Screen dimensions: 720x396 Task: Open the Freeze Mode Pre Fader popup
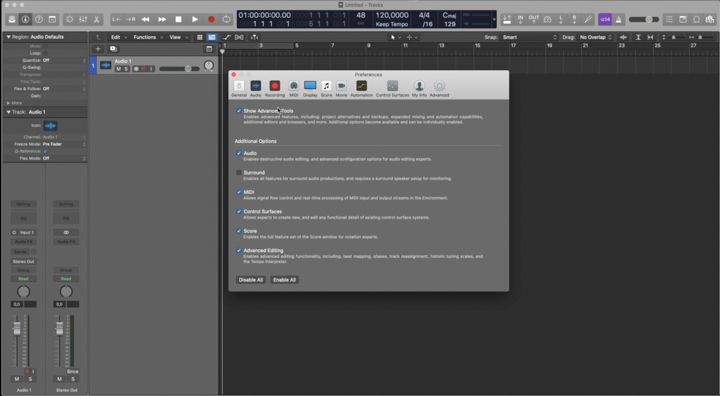coord(64,144)
